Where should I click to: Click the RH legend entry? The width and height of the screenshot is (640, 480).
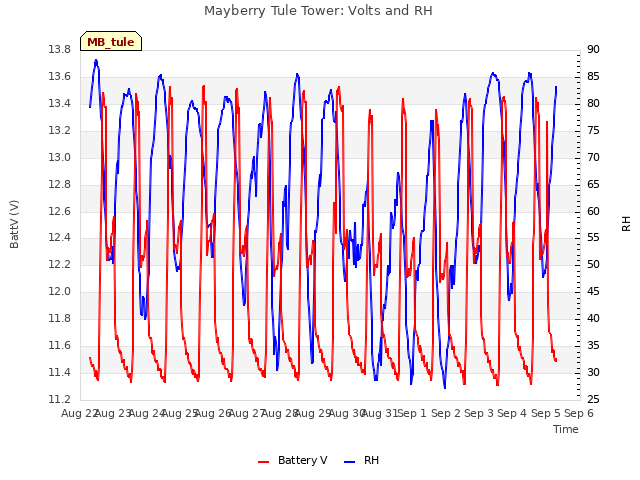(361, 460)
